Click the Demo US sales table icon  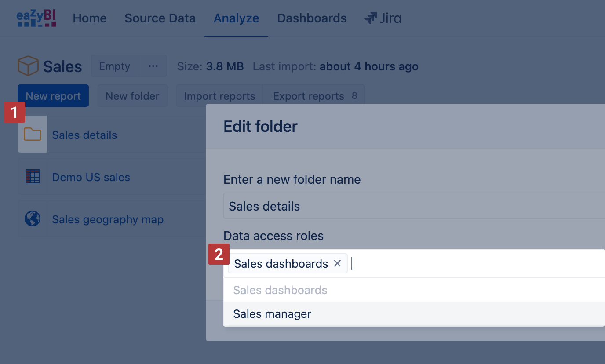click(x=33, y=177)
